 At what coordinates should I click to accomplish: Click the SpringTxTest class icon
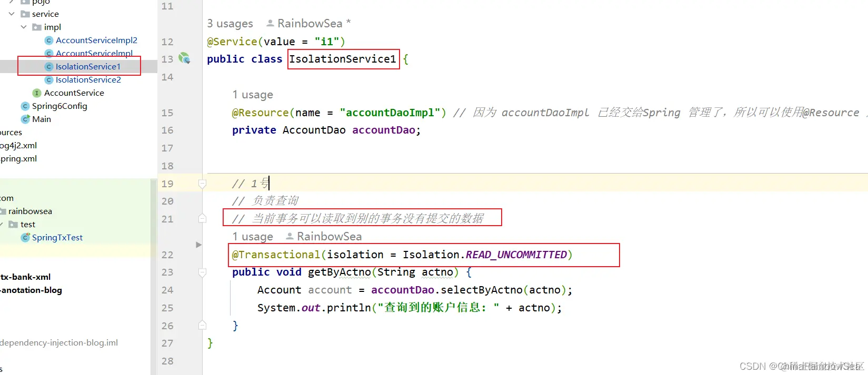click(x=25, y=238)
